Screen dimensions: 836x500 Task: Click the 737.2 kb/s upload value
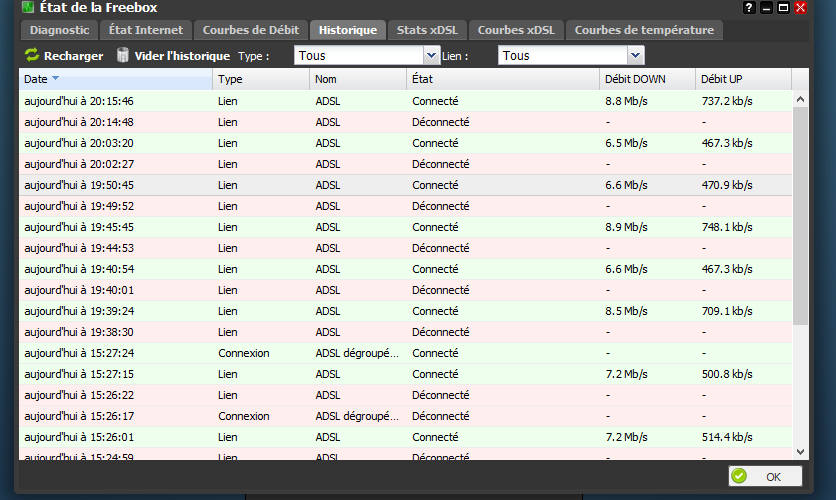click(x=727, y=101)
